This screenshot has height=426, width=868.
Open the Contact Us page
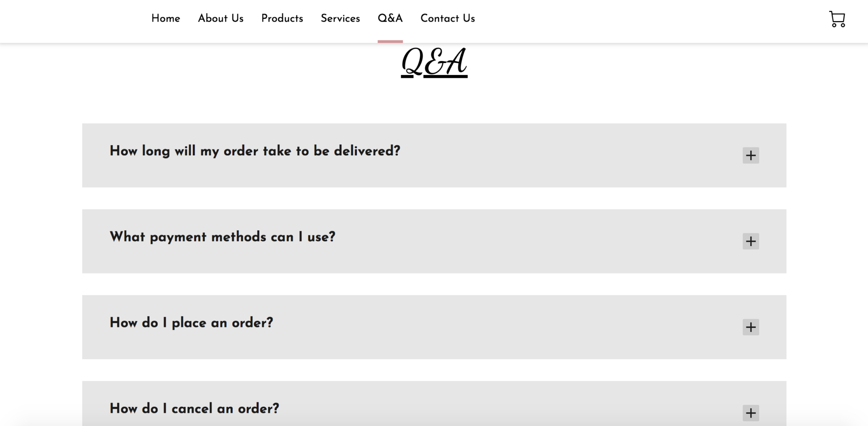tap(447, 19)
